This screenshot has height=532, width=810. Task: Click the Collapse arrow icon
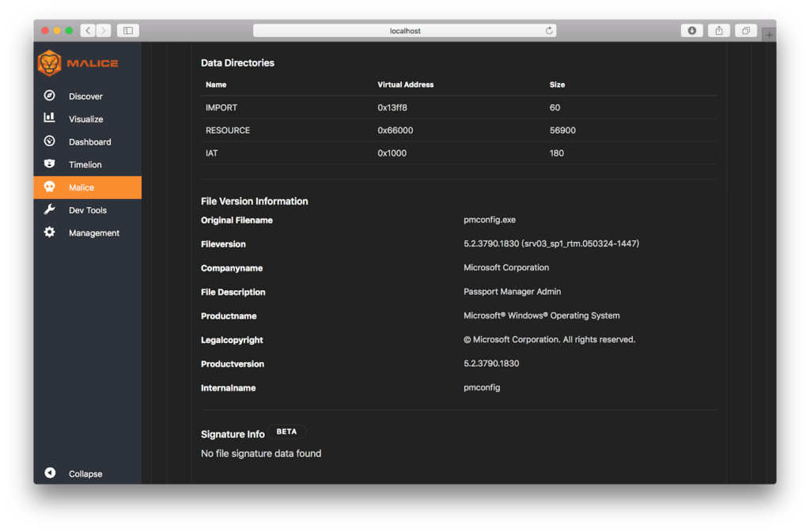tap(50, 473)
